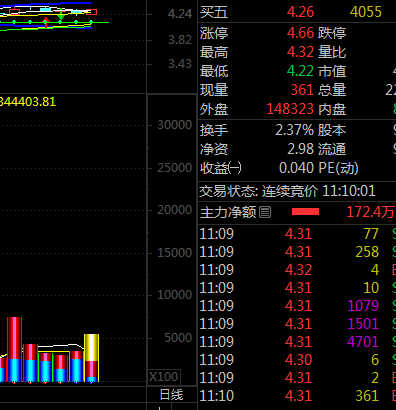
Task: Select the 11:09 trade at price 4.32
Action: (x=297, y=270)
